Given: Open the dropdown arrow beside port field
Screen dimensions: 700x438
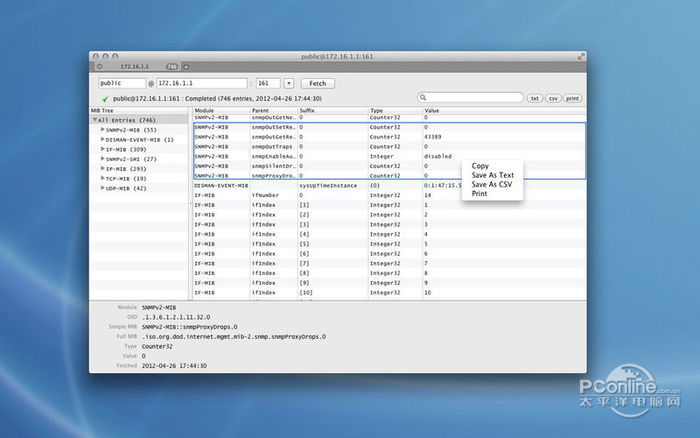Looking at the screenshot, I should tap(289, 83).
